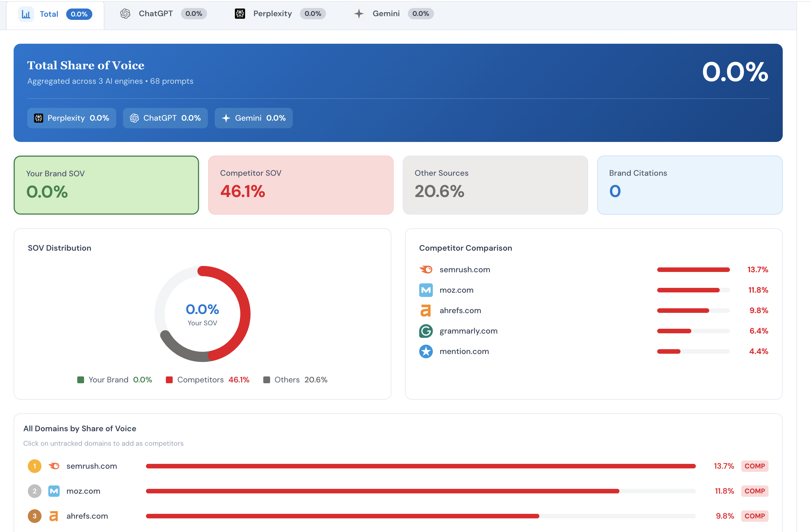Viewport: 810px width, 532px height.
Task: Click the Perplexity logo icon in the top bar
Action: [x=240, y=14]
